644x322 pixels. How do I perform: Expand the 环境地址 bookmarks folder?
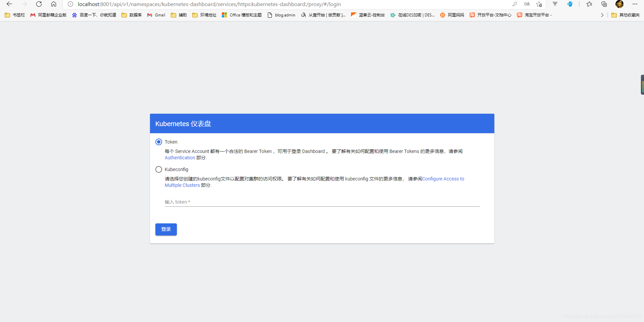204,15
